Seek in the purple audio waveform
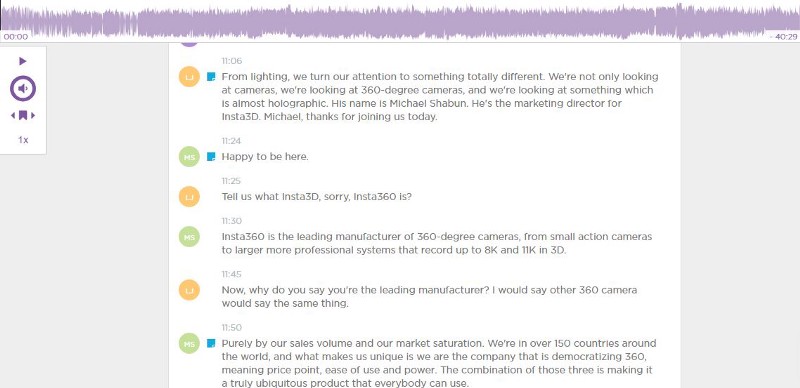 coord(400,22)
